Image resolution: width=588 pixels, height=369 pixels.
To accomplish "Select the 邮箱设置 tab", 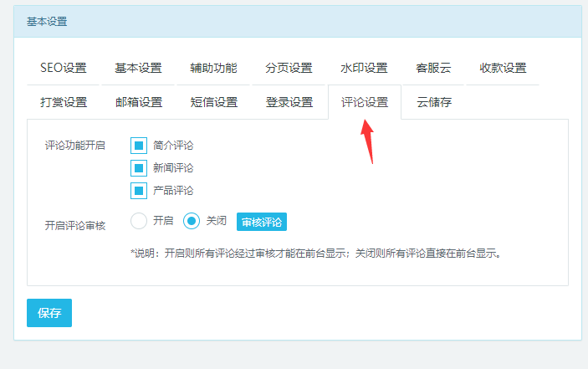I will point(138,103).
